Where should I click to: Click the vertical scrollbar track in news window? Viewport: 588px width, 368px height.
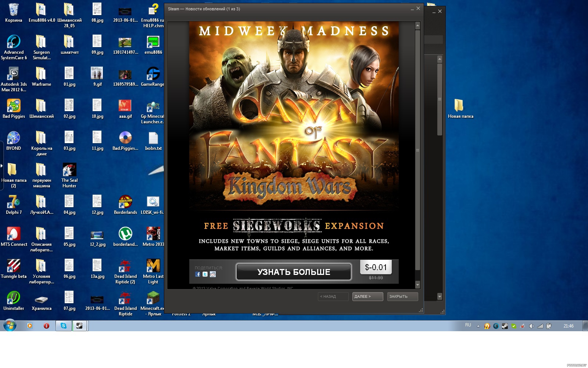pyautogui.click(x=417, y=151)
